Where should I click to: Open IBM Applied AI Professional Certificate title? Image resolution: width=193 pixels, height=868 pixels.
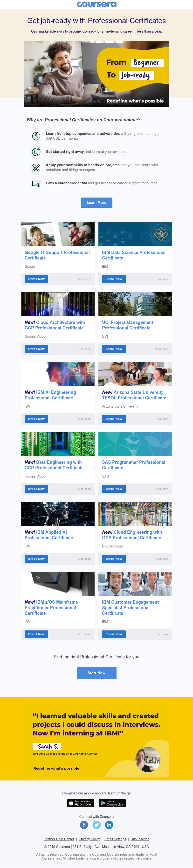point(49,535)
